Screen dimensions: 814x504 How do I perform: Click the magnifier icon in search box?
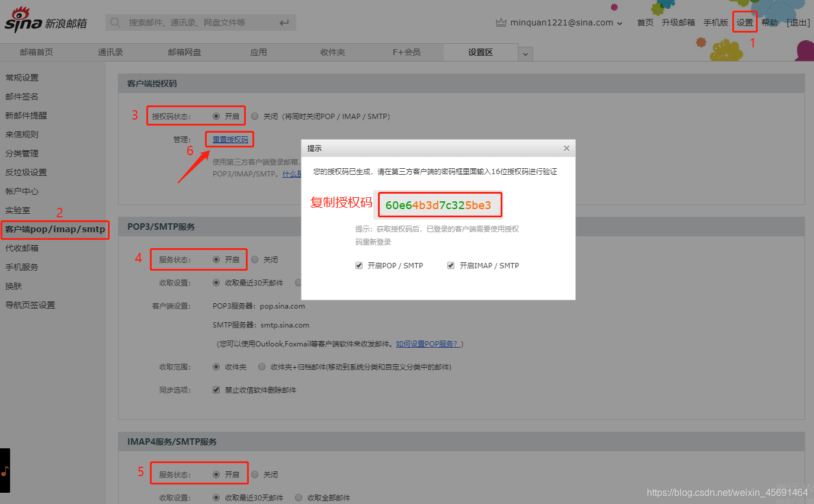point(116,23)
